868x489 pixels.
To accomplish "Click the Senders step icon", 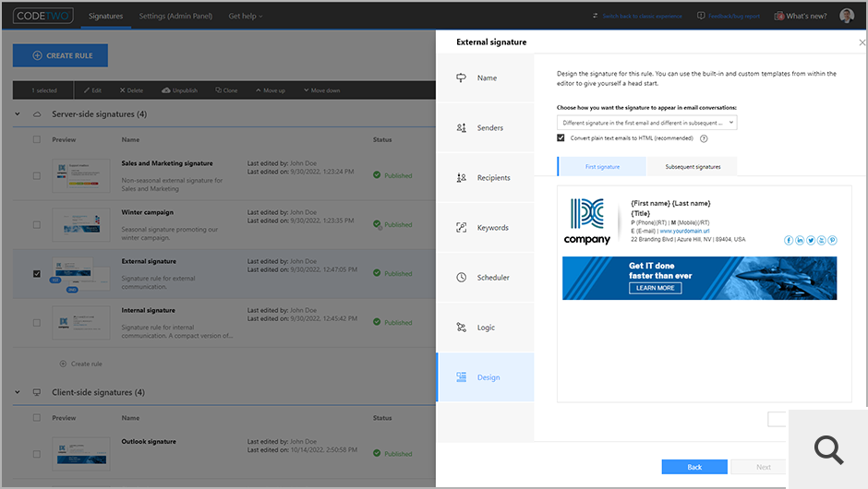I will (461, 127).
